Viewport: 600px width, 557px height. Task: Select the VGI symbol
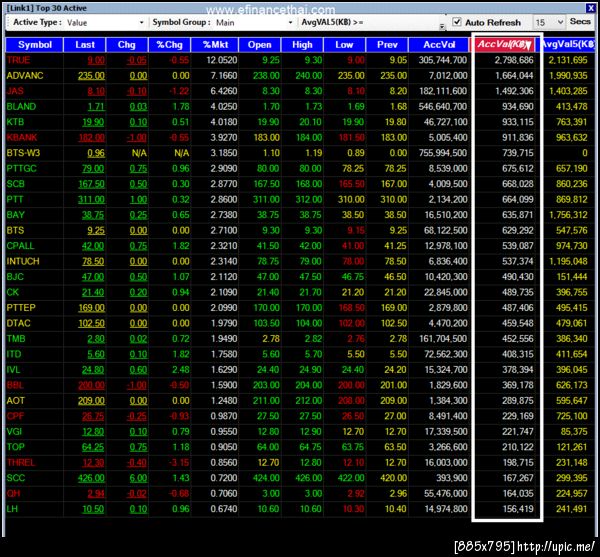click(x=15, y=432)
